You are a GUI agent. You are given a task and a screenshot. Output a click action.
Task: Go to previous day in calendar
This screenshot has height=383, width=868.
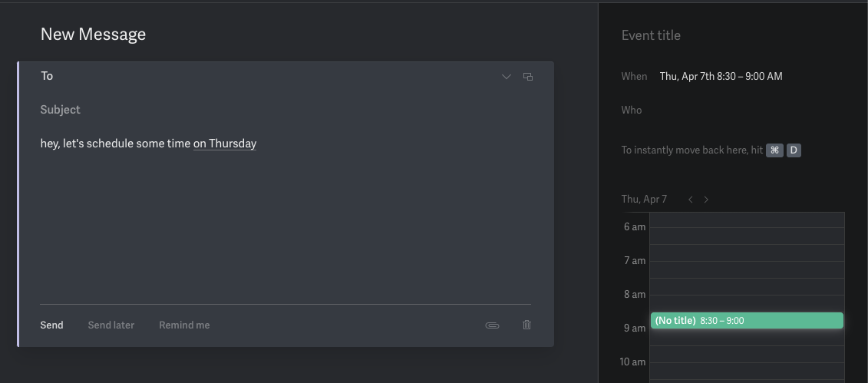691,200
